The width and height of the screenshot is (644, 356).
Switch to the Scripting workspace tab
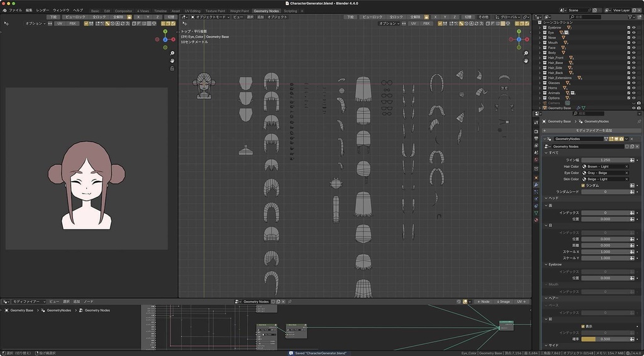291,11
